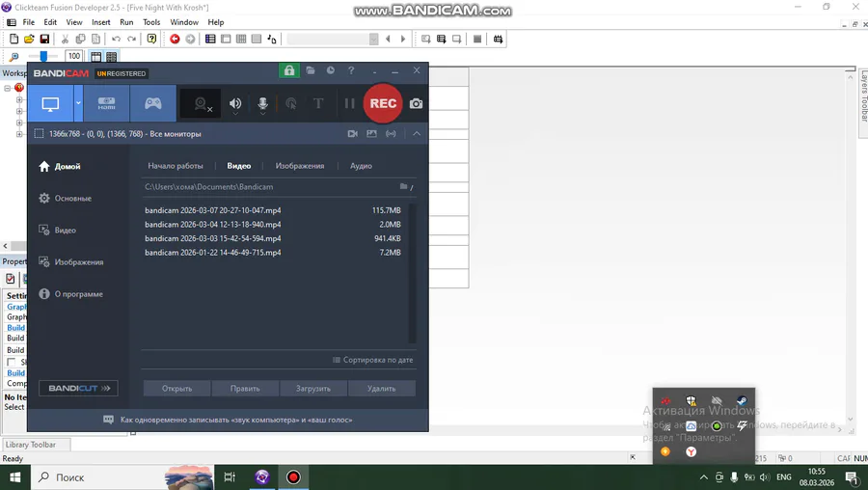Open the Основные settings section
The height and width of the screenshot is (490, 868).
pos(66,198)
